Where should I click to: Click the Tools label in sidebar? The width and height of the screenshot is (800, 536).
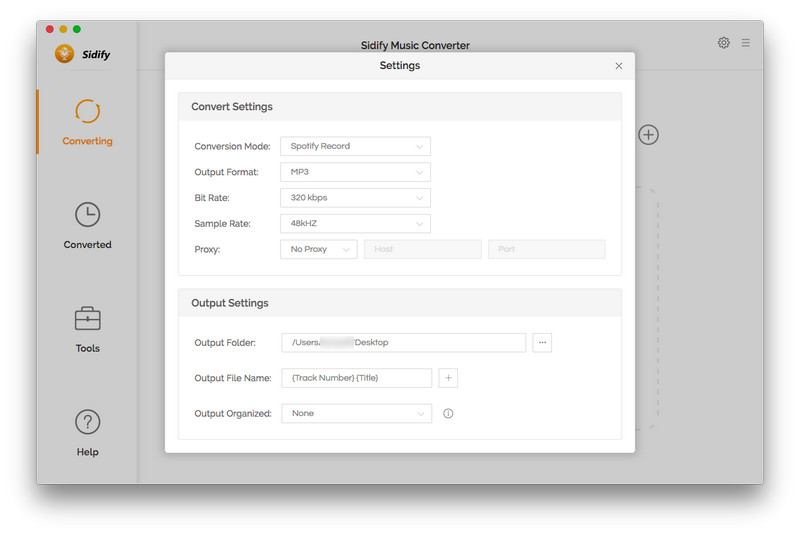(87, 348)
